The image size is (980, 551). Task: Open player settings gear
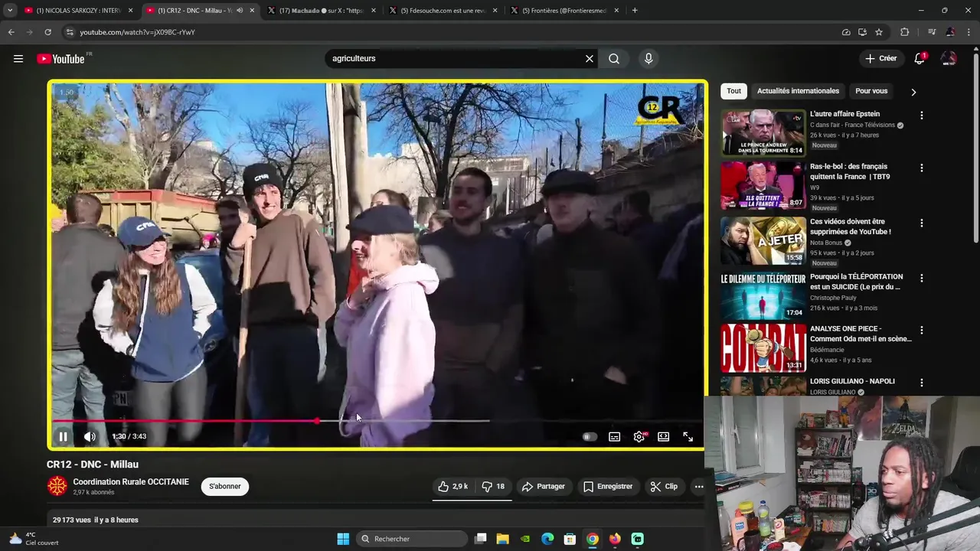click(x=639, y=437)
